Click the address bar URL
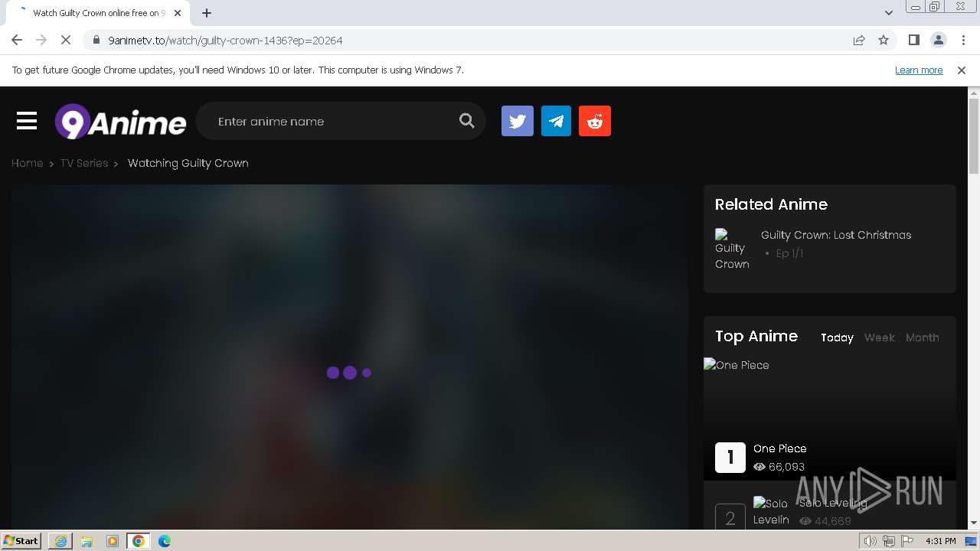This screenshot has width=980, height=551. (x=225, y=41)
